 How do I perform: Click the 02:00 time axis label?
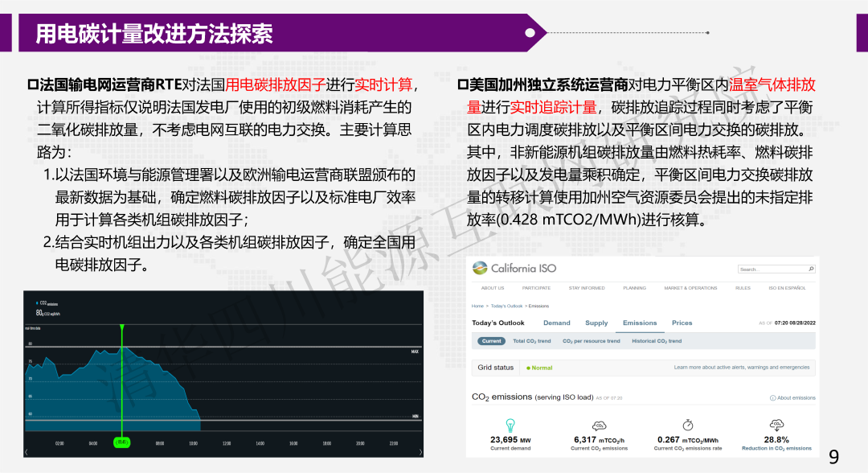click(x=59, y=444)
